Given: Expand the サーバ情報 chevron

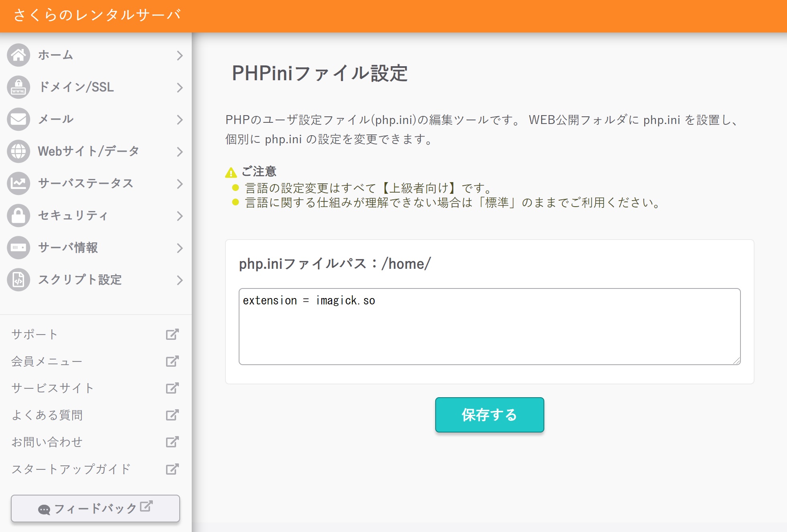Looking at the screenshot, I should pos(180,248).
